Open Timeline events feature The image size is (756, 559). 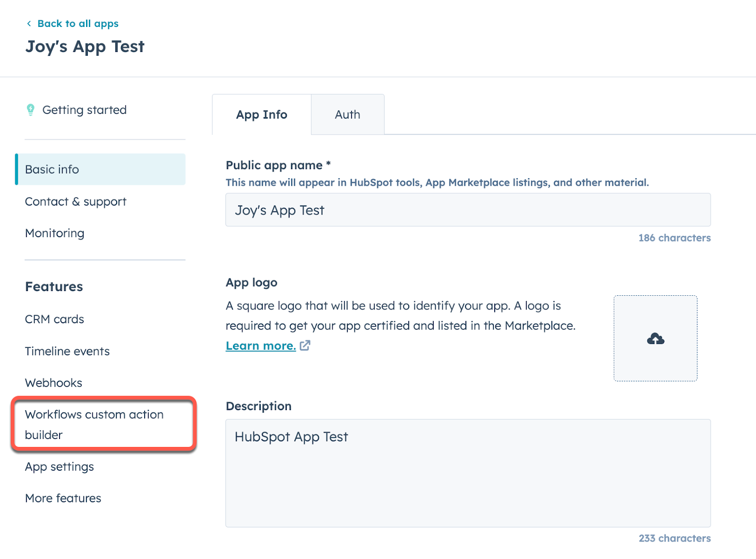click(67, 351)
